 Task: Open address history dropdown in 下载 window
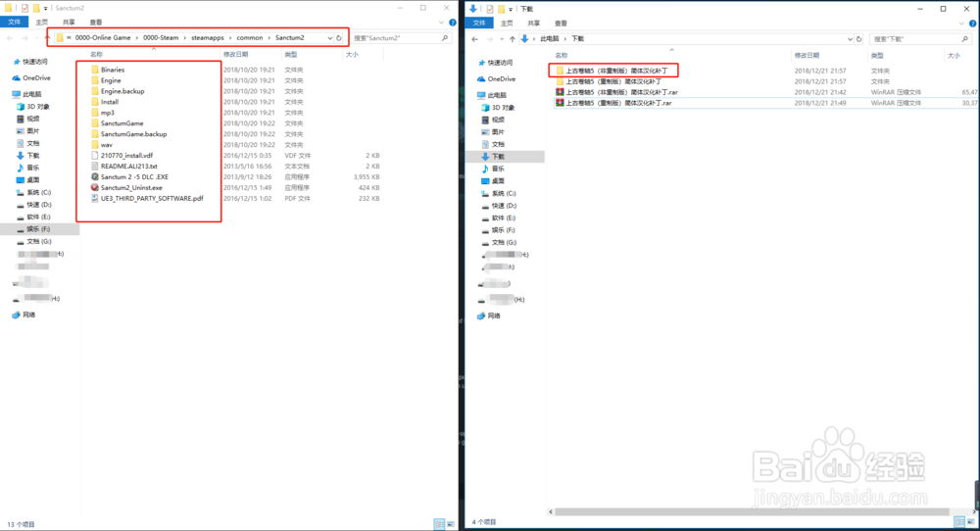point(850,39)
